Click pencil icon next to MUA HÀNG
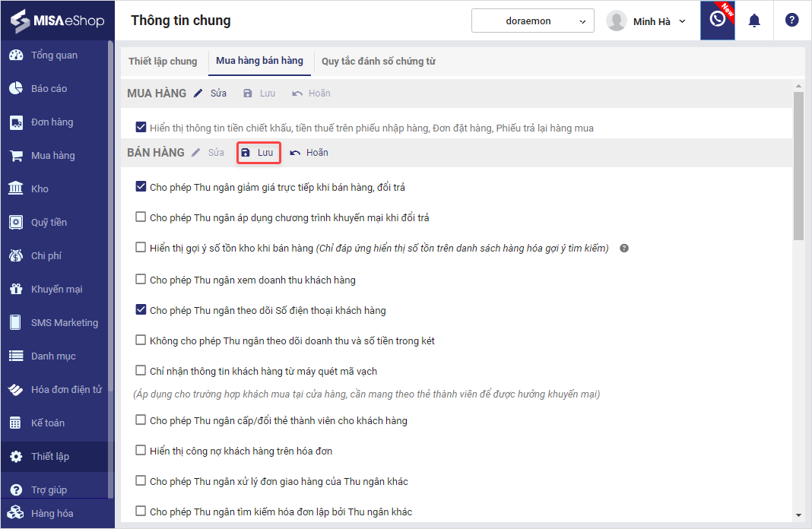Image resolution: width=812 pixels, height=529 pixels. tap(198, 93)
